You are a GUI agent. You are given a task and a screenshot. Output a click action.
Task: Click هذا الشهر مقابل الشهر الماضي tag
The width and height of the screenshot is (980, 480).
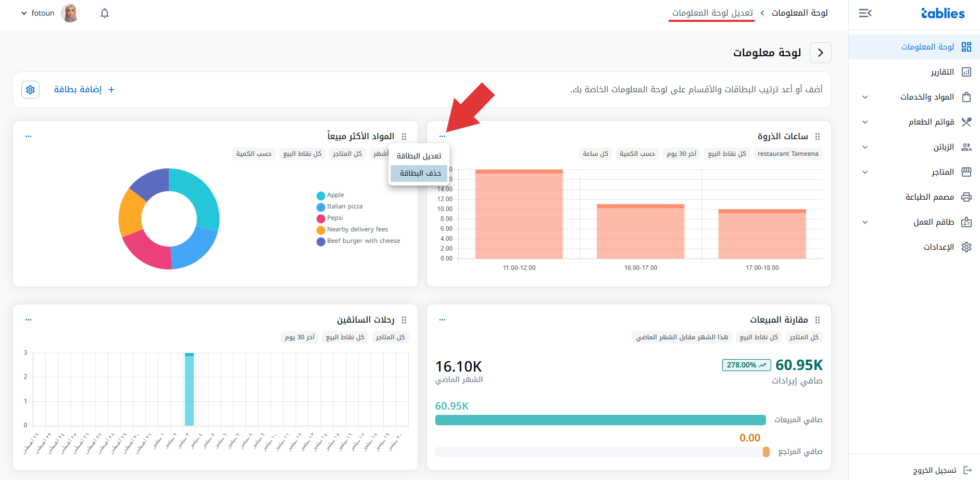(x=682, y=337)
